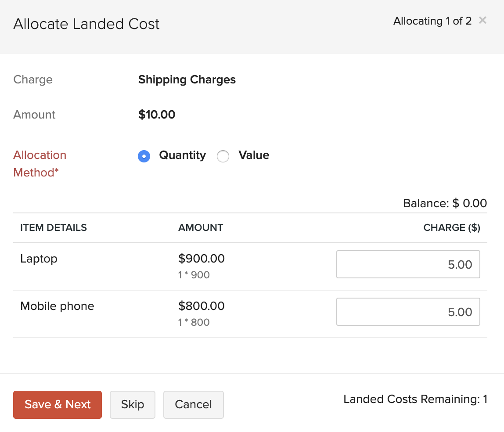The image size is (504, 432).
Task: Click the Laptop item name
Action: click(x=39, y=259)
